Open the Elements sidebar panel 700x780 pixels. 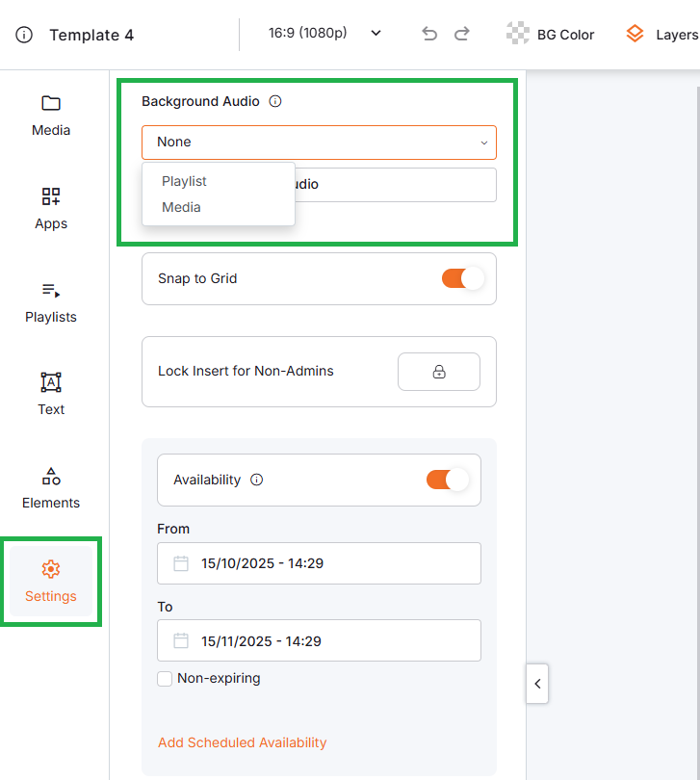point(51,488)
